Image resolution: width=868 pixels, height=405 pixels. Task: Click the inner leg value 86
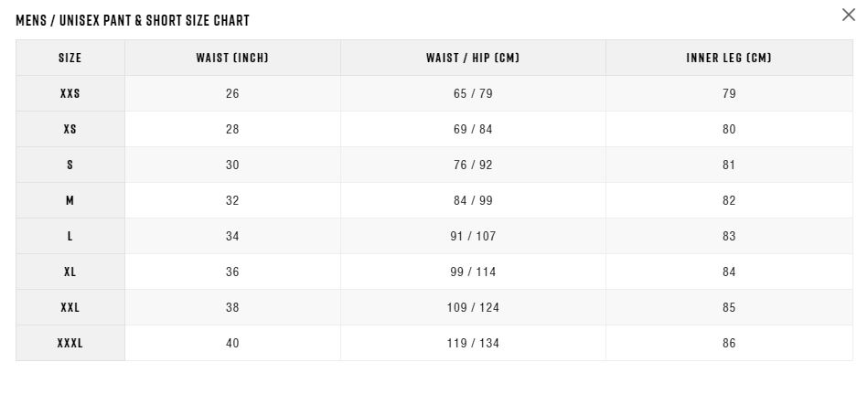click(x=729, y=344)
